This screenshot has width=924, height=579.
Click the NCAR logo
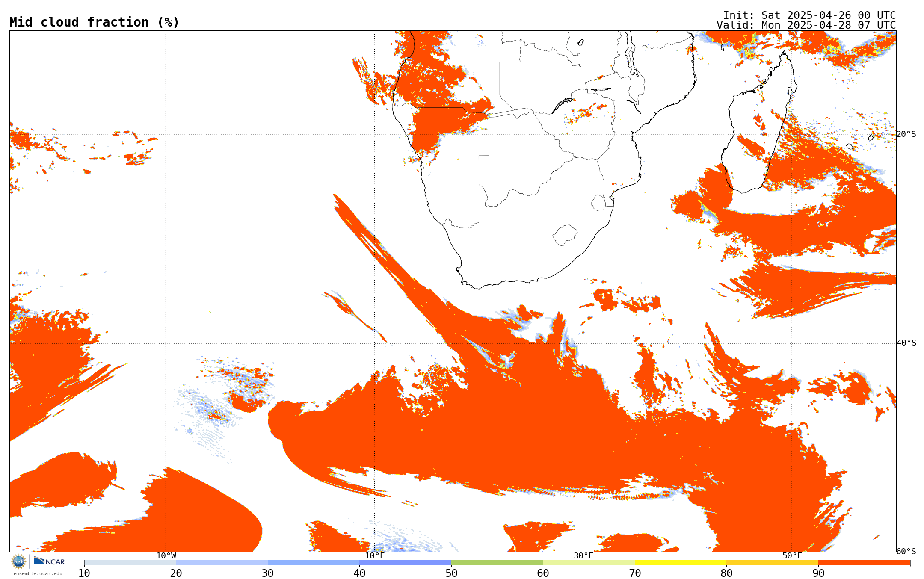tap(49, 561)
